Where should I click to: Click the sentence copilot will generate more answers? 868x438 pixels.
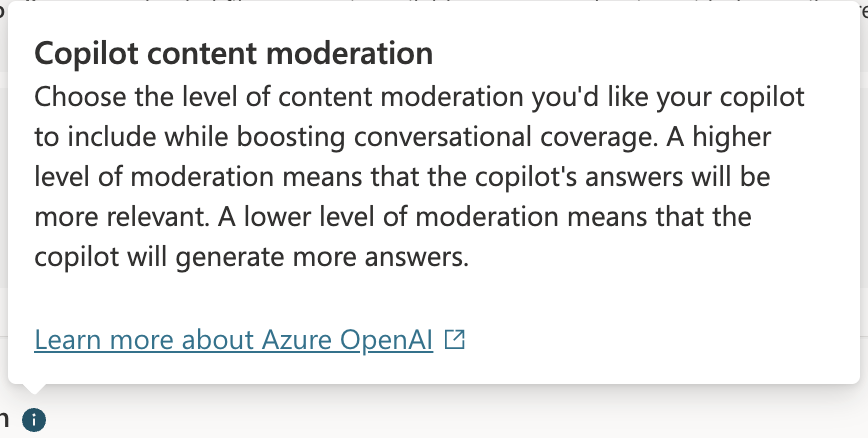(251, 257)
